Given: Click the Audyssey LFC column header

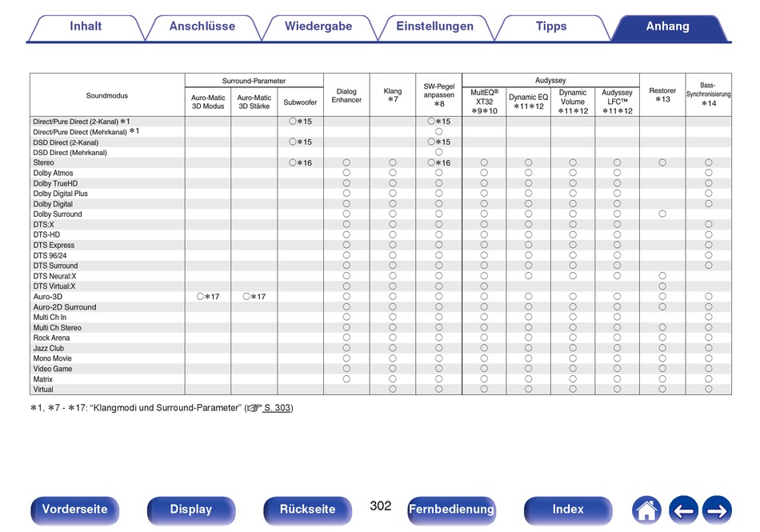Looking at the screenshot, I should click(x=617, y=102).
